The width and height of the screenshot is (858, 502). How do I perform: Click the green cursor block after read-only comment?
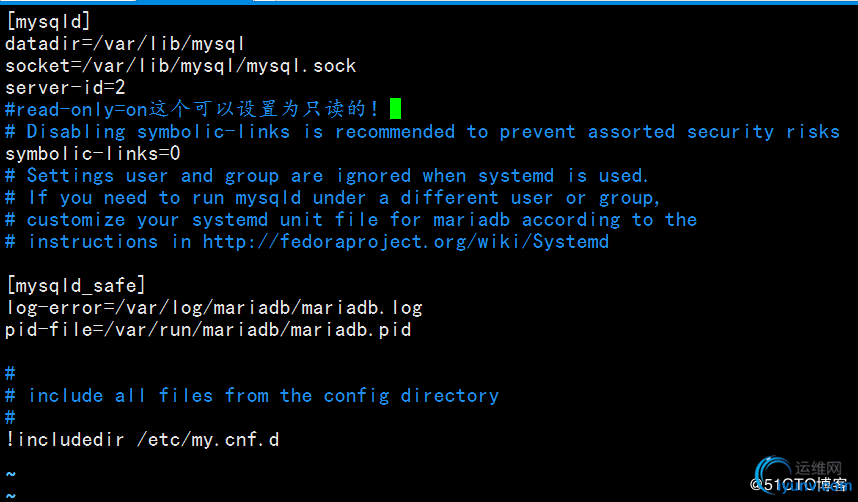click(x=395, y=108)
